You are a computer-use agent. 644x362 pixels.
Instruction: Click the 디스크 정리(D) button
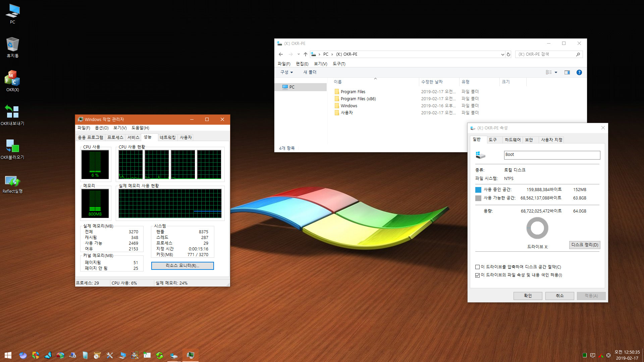coord(585,245)
